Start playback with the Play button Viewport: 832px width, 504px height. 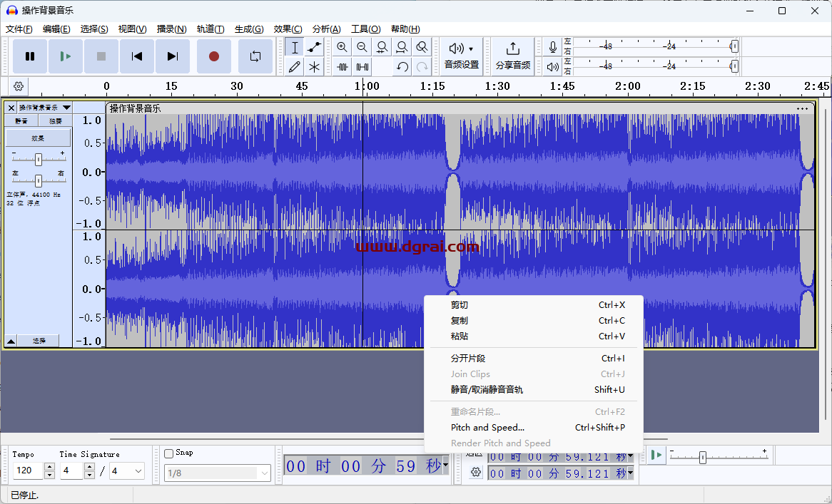[x=65, y=56]
